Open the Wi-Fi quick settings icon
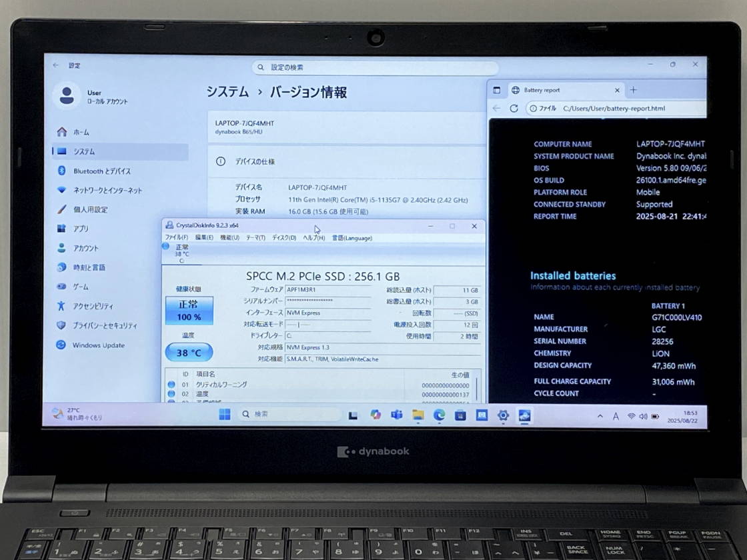Image resolution: width=747 pixels, height=560 pixels. [631, 416]
